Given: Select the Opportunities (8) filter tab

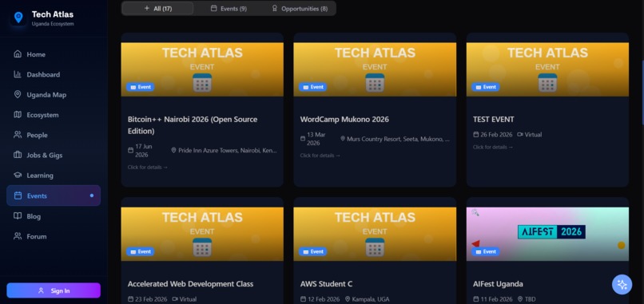Looking at the screenshot, I should tap(300, 8).
